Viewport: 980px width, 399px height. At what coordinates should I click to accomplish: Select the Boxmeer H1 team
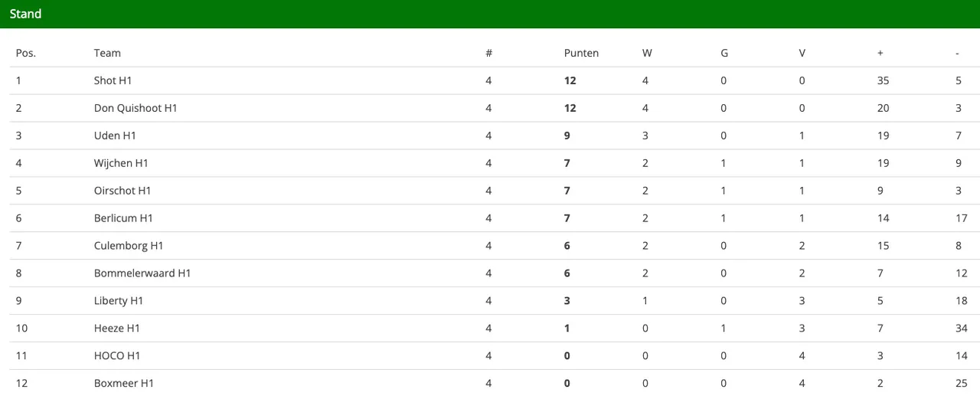[x=124, y=383]
